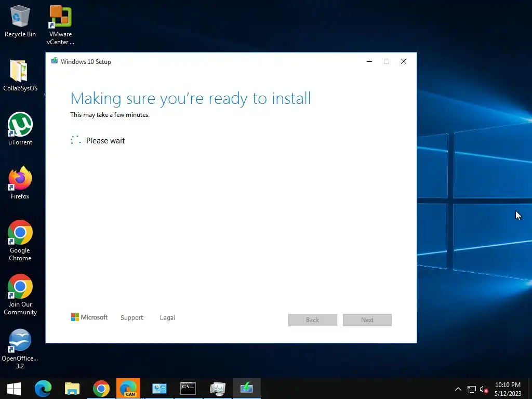The height and width of the screenshot is (399, 532).
Task: Open Edge Canary from the taskbar
Action: click(x=128, y=389)
